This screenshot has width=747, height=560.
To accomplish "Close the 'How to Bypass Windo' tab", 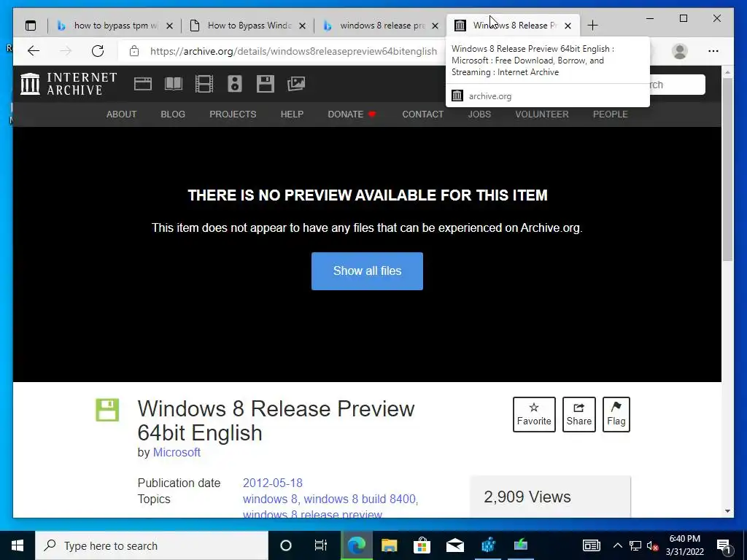I will point(302,26).
